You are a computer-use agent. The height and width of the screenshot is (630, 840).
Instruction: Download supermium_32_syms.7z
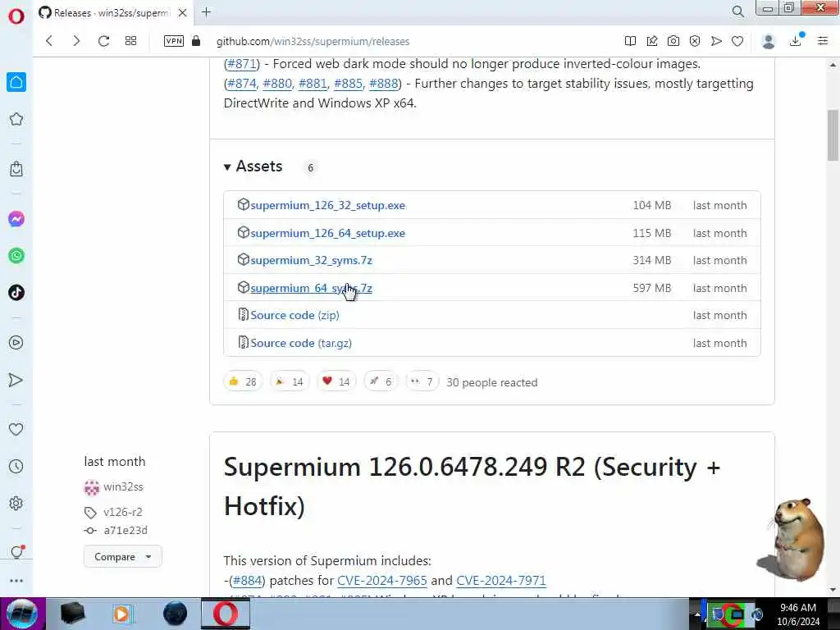pyautogui.click(x=311, y=260)
